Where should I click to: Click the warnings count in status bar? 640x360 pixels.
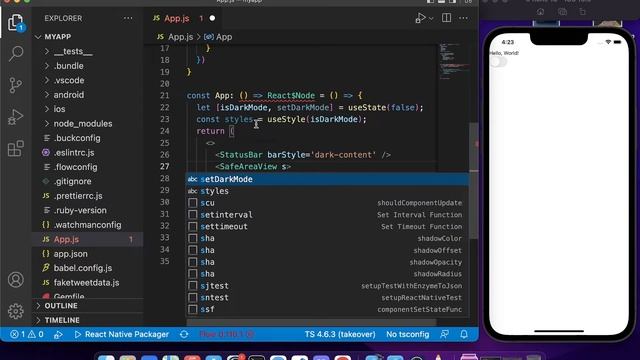point(36,334)
